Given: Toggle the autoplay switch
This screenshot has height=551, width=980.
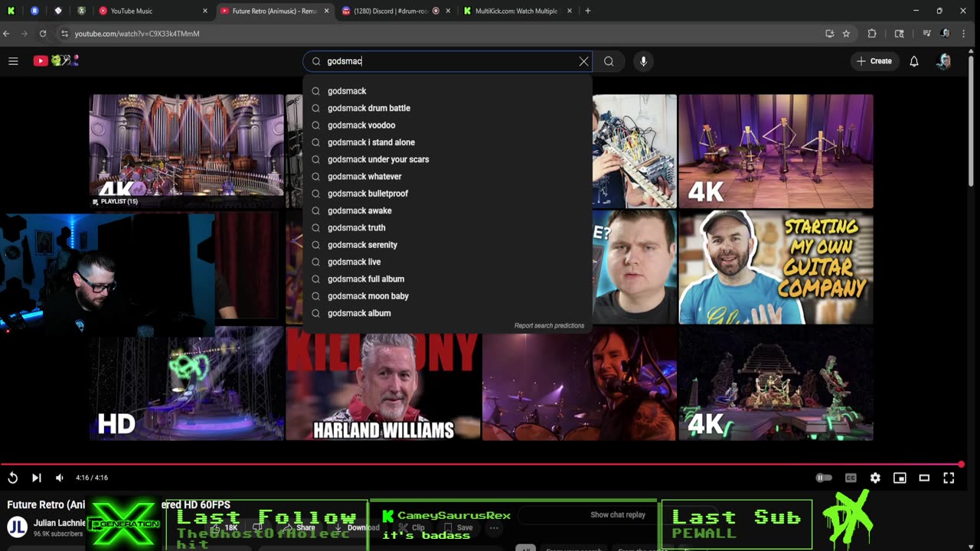Looking at the screenshot, I should point(824,478).
